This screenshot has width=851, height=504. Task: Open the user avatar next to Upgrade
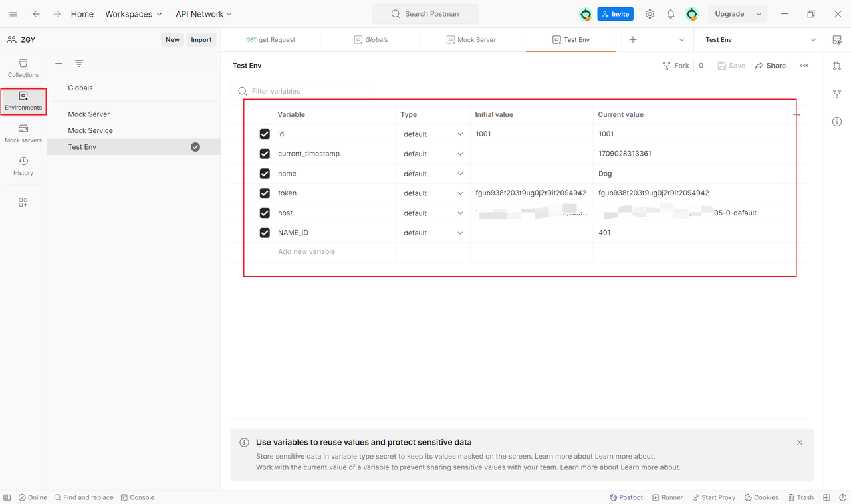tap(692, 14)
